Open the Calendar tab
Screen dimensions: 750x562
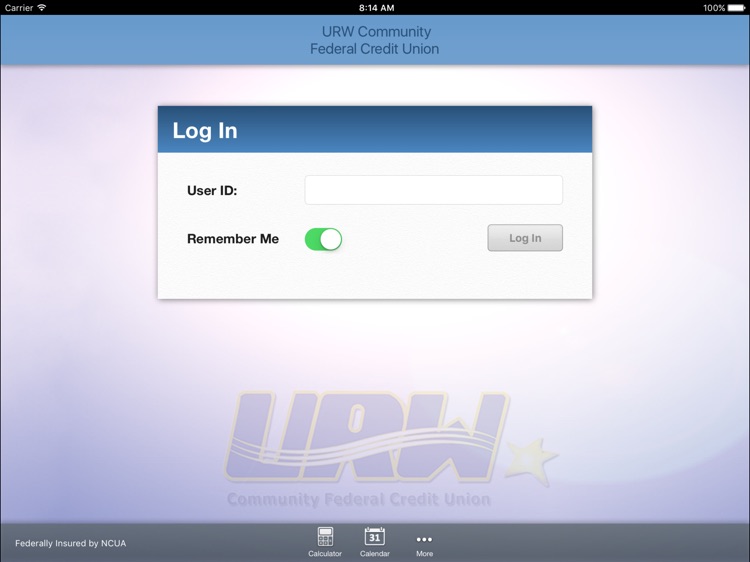pyautogui.click(x=375, y=542)
